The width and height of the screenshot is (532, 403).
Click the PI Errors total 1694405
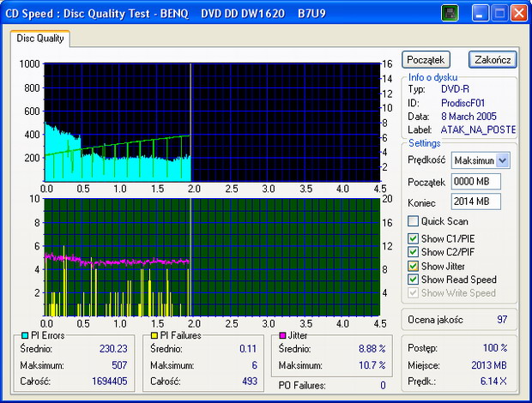(x=110, y=382)
